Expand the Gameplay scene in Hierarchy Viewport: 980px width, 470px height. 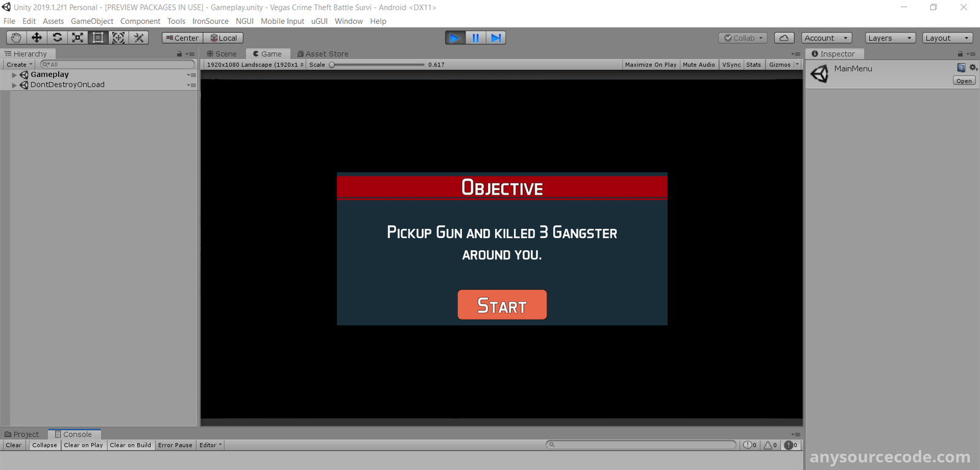(14, 75)
